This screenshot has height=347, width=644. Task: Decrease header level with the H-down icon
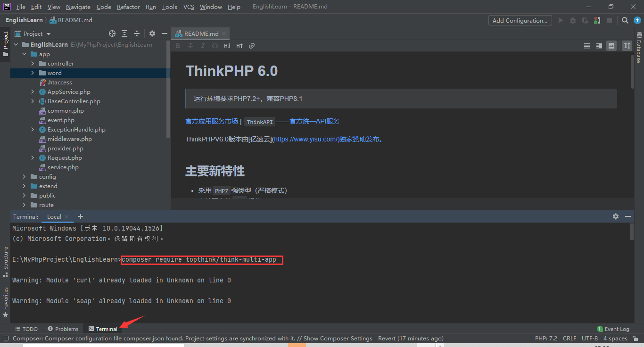coord(227,45)
